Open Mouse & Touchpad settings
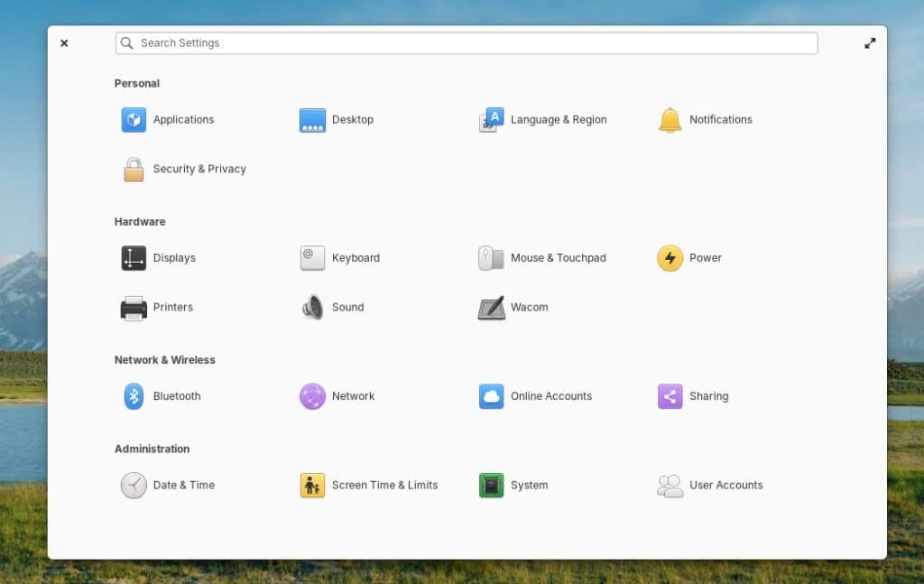924x584 pixels. pos(541,257)
